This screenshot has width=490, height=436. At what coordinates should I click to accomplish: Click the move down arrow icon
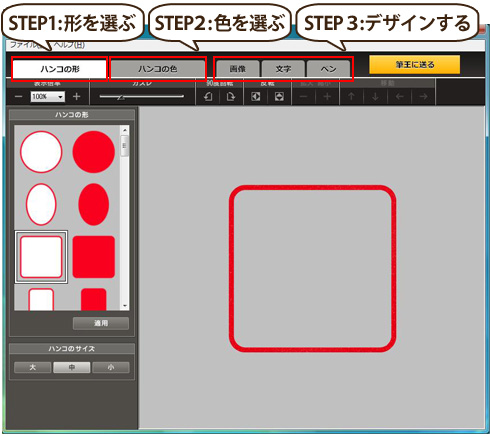(x=375, y=97)
